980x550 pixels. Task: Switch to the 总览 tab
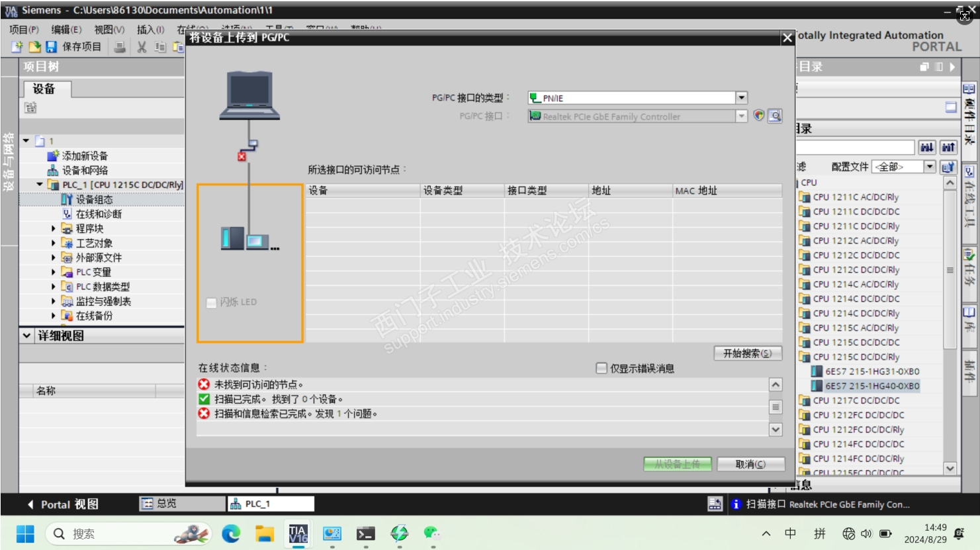tap(181, 504)
